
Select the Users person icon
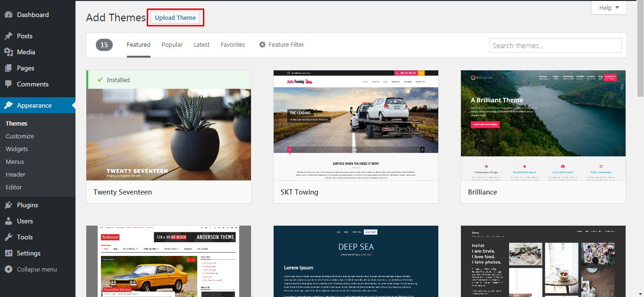[x=10, y=221]
